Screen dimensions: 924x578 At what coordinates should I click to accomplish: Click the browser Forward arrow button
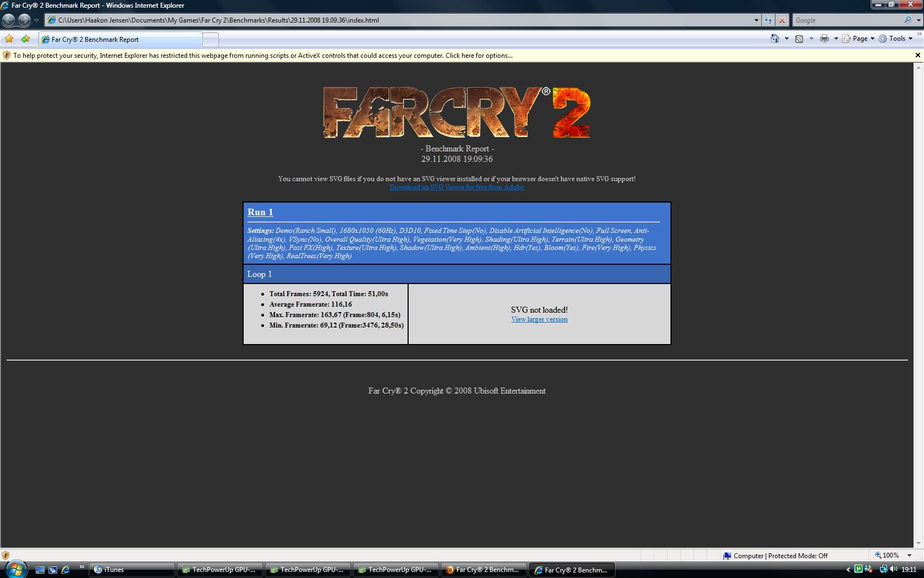pyautogui.click(x=24, y=20)
